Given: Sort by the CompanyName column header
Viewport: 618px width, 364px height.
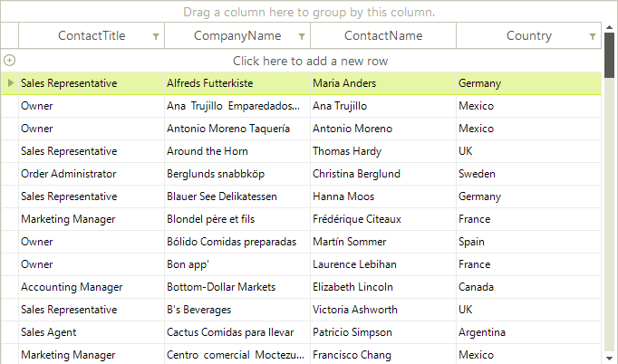Looking at the screenshot, I should [237, 36].
